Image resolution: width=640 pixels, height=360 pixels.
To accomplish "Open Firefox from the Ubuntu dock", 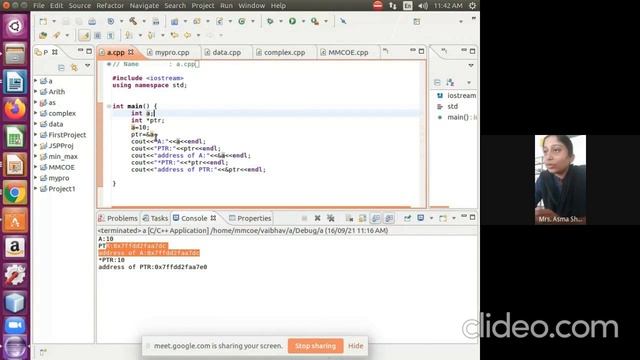I will [x=15, y=109].
